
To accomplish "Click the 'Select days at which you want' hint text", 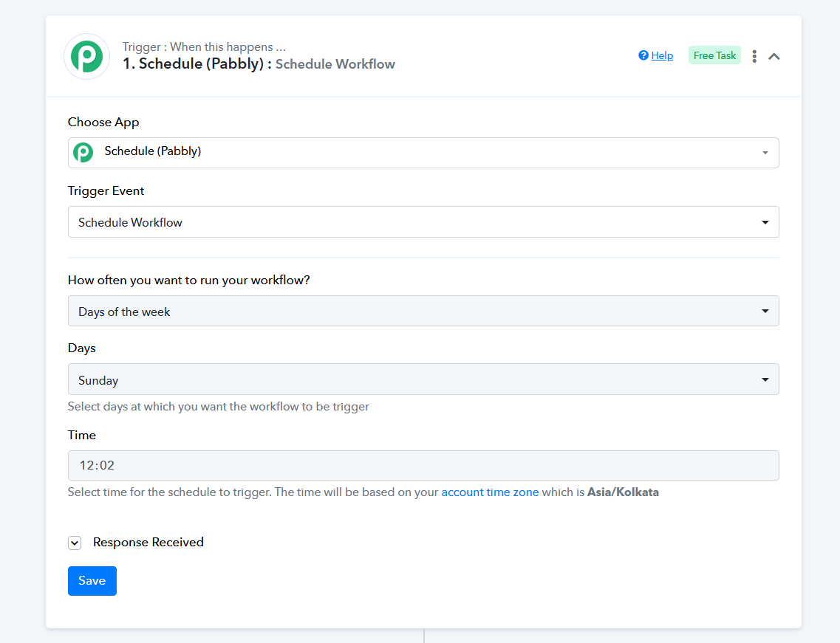I will pyautogui.click(x=219, y=406).
